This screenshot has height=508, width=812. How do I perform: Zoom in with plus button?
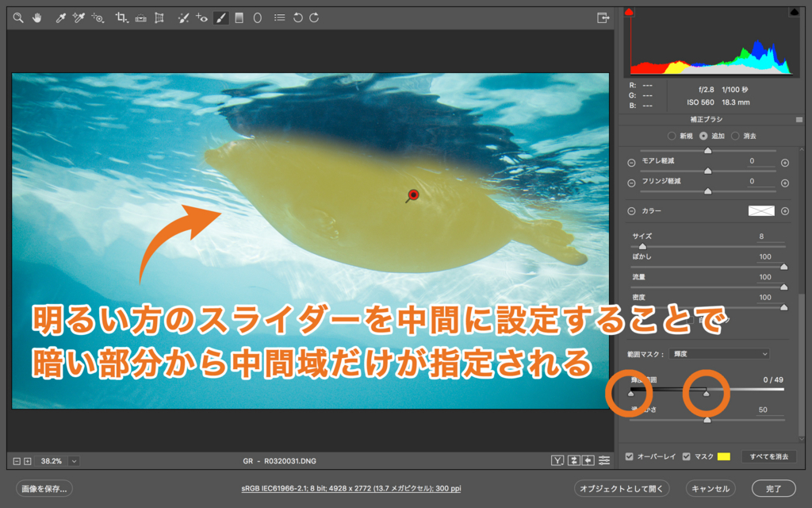(x=28, y=461)
